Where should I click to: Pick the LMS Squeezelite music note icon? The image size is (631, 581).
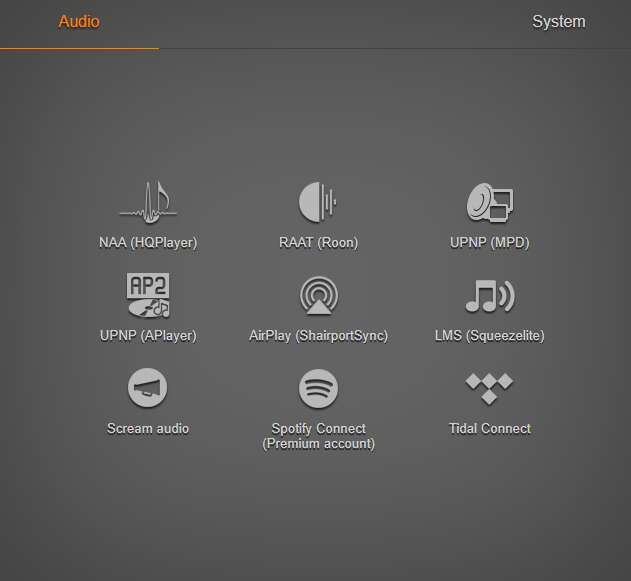[x=489, y=296]
